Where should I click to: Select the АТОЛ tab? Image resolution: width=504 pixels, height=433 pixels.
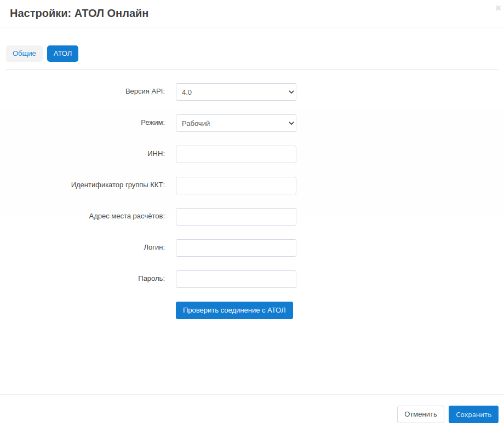(x=62, y=54)
